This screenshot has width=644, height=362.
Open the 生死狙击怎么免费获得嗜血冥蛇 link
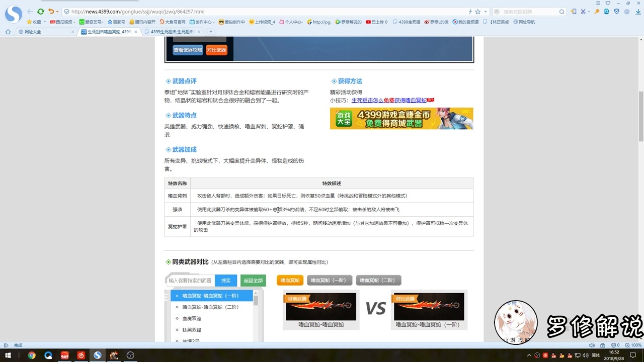point(389,101)
